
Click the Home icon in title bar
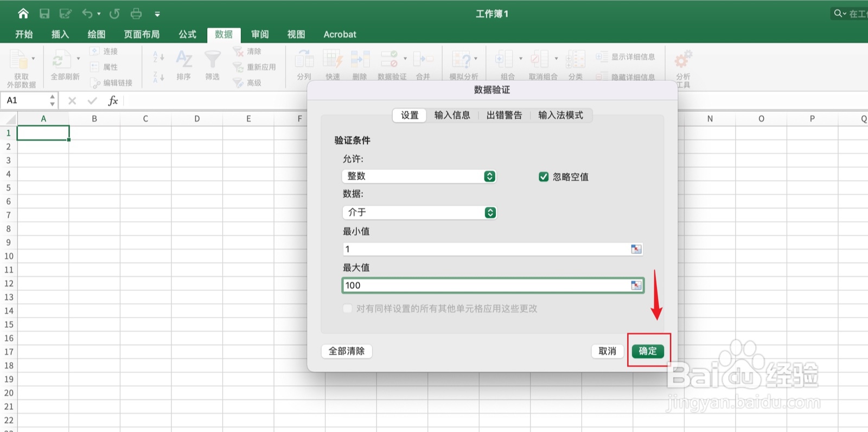click(23, 14)
